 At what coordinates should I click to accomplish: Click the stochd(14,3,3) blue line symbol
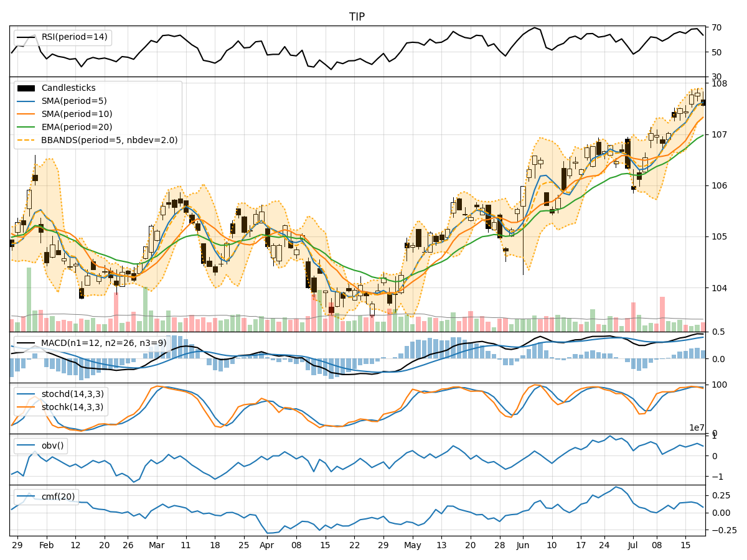pos(26,393)
